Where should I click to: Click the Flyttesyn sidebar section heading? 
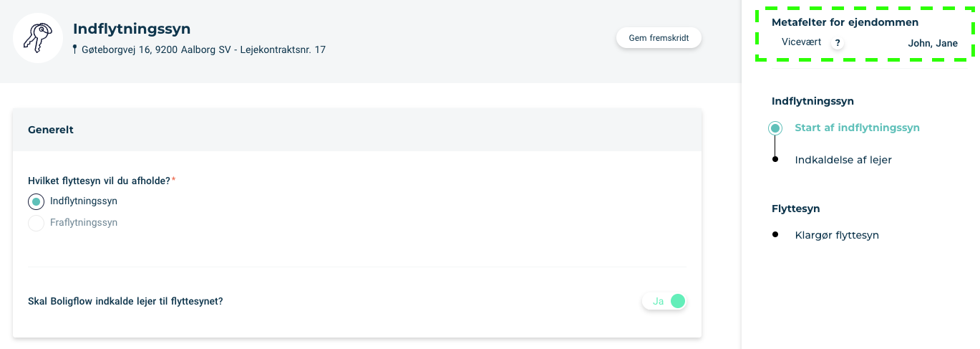pos(795,209)
